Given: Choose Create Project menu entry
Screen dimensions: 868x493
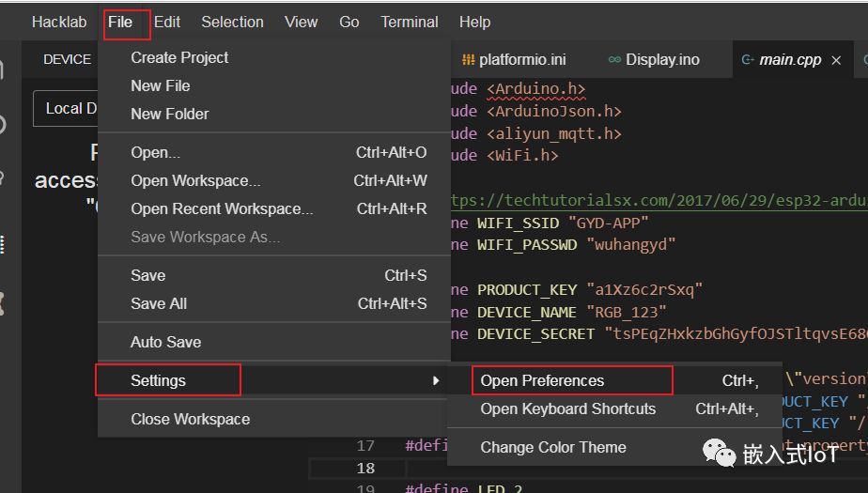Looking at the screenshot, I should point(179,58).
